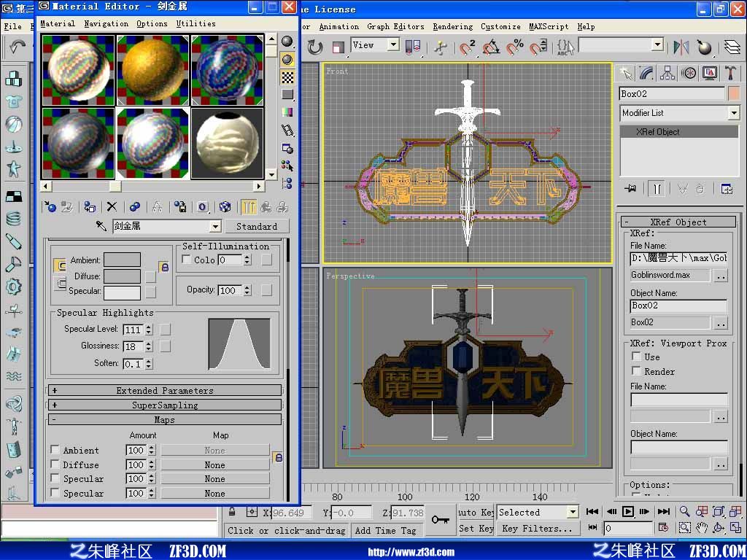Enable Self-Illumination Color checkbox
The height and width of the screenshot is (560, 747).
pyautogui.click(x=187, y=259)
